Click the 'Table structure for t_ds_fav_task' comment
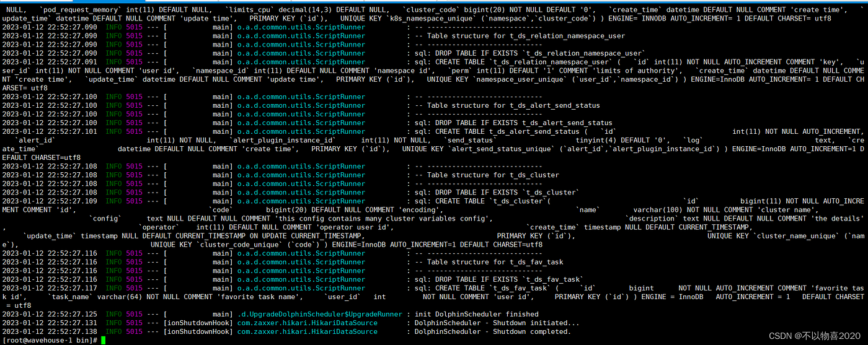This screenshot has width=868, height=345. (495, 262)
